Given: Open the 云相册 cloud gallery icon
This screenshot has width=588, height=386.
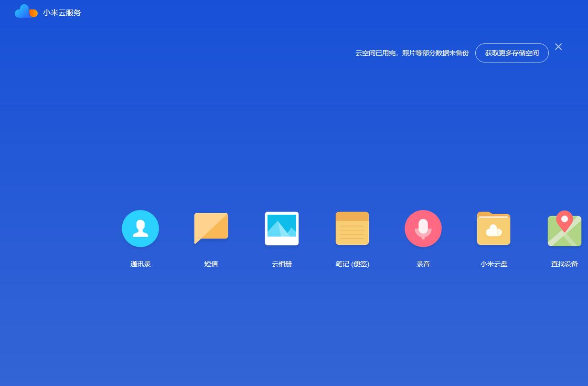Looking at the screenshot, I should point(282,229).
